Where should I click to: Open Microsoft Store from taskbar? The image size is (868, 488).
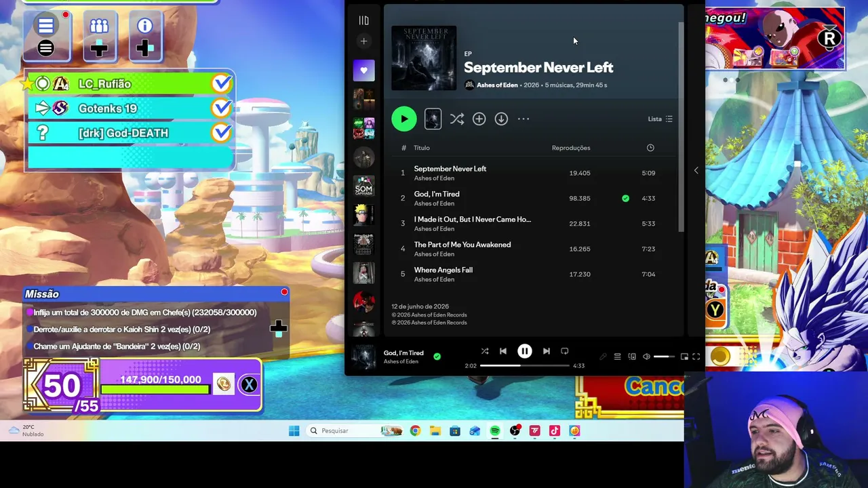pos(455,431)
